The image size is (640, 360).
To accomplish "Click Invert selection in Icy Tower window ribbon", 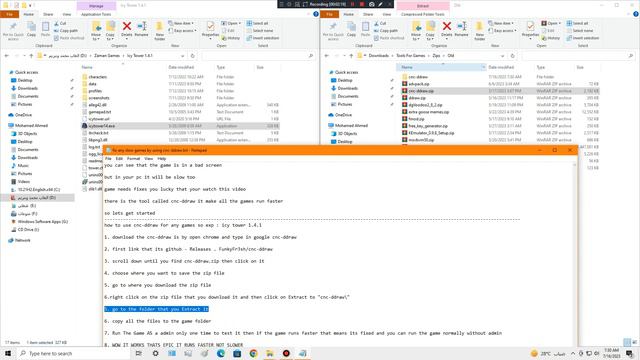I will (262, 38).
